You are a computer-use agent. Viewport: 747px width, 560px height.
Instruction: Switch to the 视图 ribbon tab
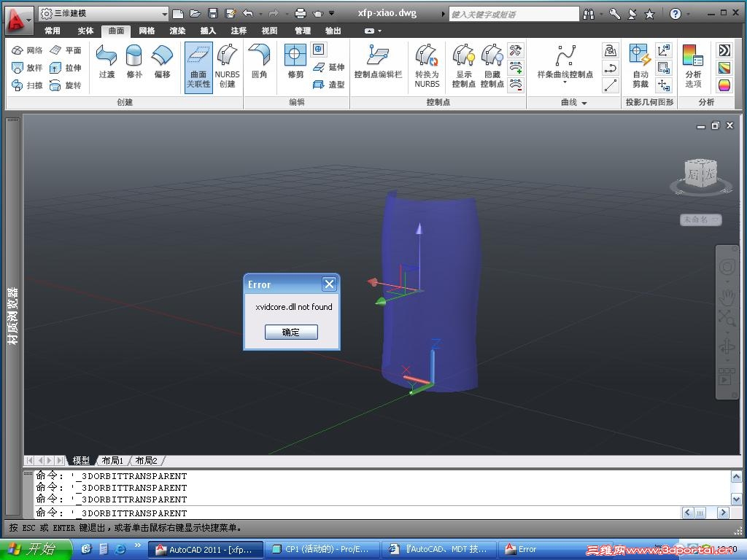tap(269, 31)
